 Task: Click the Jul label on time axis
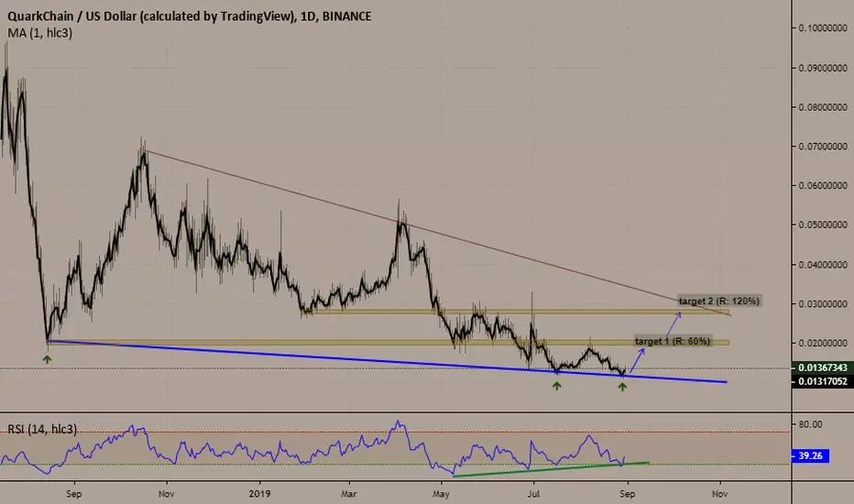pos(533,494)
